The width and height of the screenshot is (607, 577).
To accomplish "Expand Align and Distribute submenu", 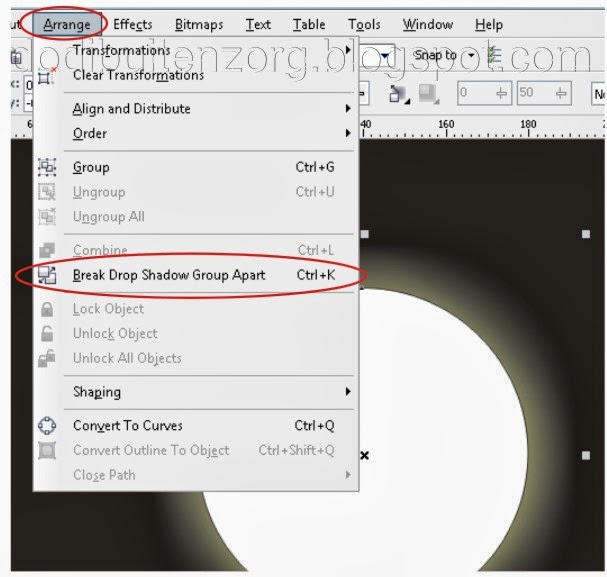I will tap(194, 109).
